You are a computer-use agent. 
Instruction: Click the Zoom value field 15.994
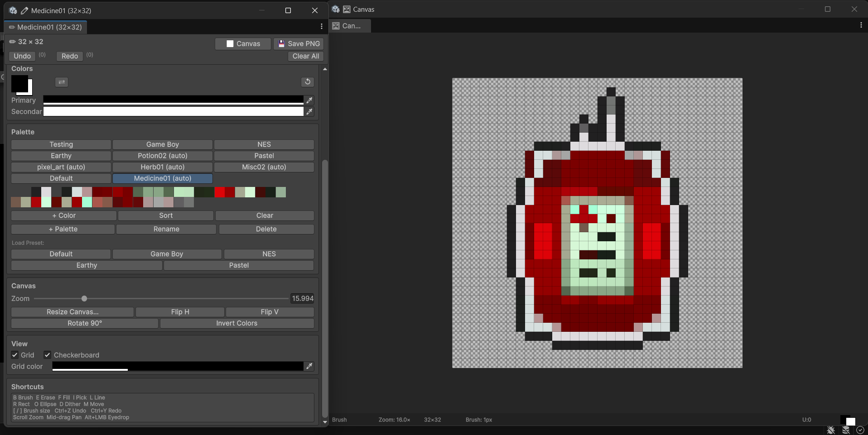click(x=302, y=299)
